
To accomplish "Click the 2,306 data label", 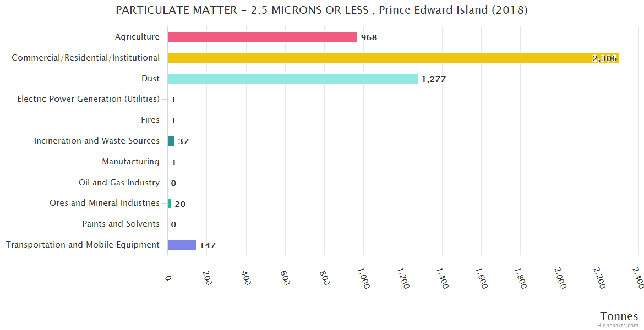I will (604, 58).
